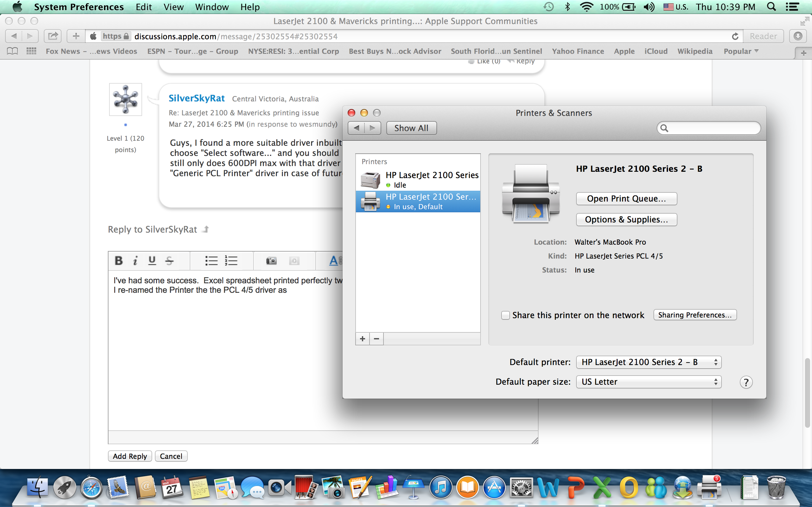
Task: Open the View menu
Action: 174,7
